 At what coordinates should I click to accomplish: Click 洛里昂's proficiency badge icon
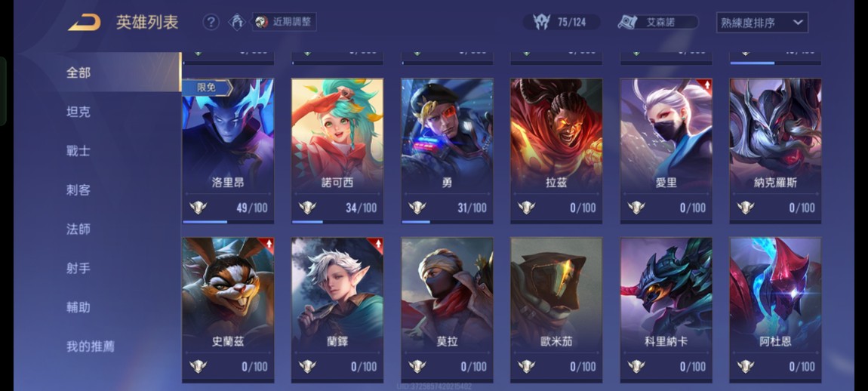[x=198, y=208]
